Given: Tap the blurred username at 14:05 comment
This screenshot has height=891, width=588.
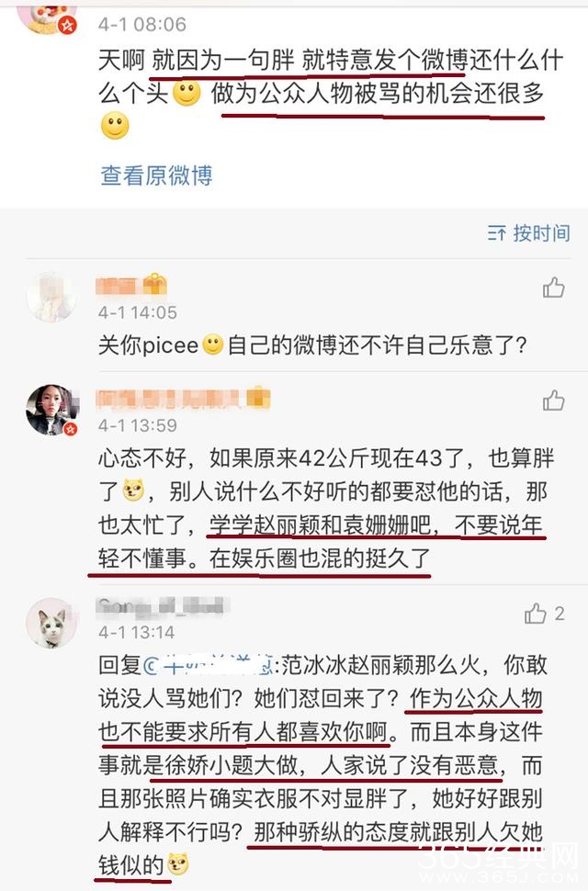Looking at the screenshot, I should click(119, 286).
